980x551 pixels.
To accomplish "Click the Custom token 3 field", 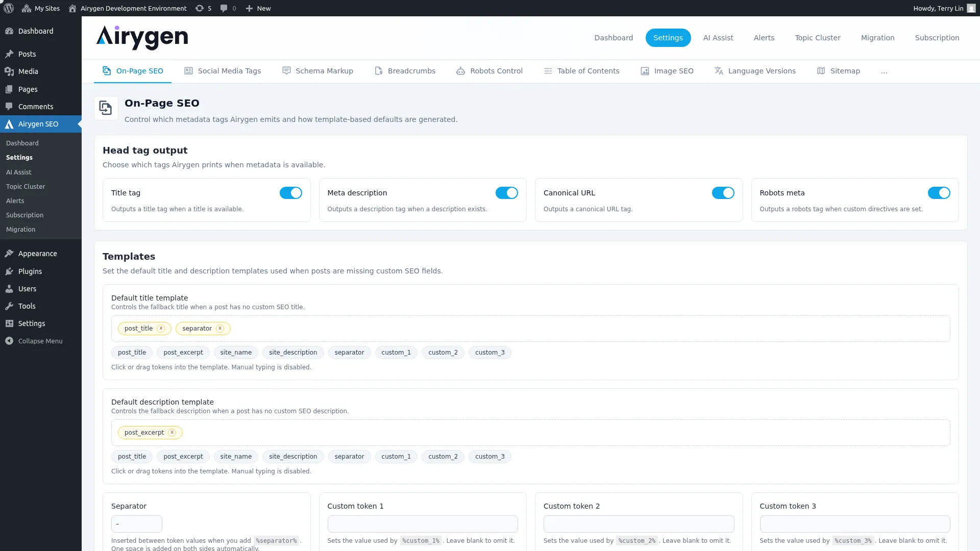I will (855, 524).
